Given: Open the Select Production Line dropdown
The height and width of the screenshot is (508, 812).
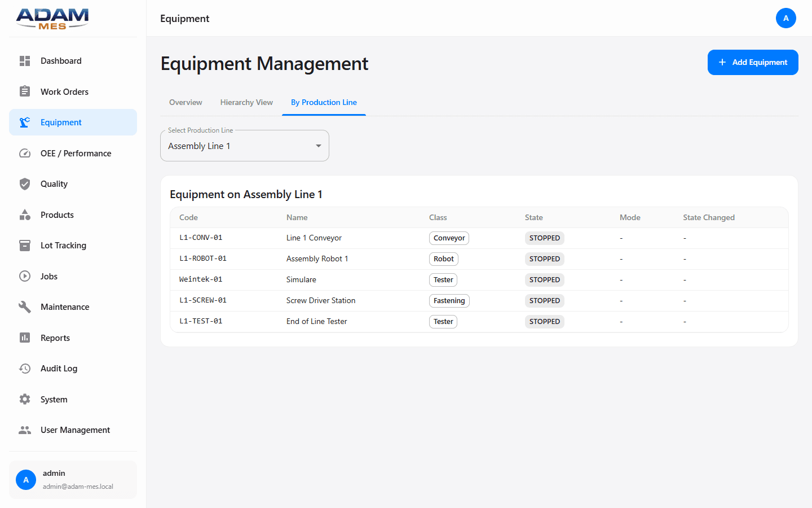Looking at the screenshot, I should click(x=244, y=145).
